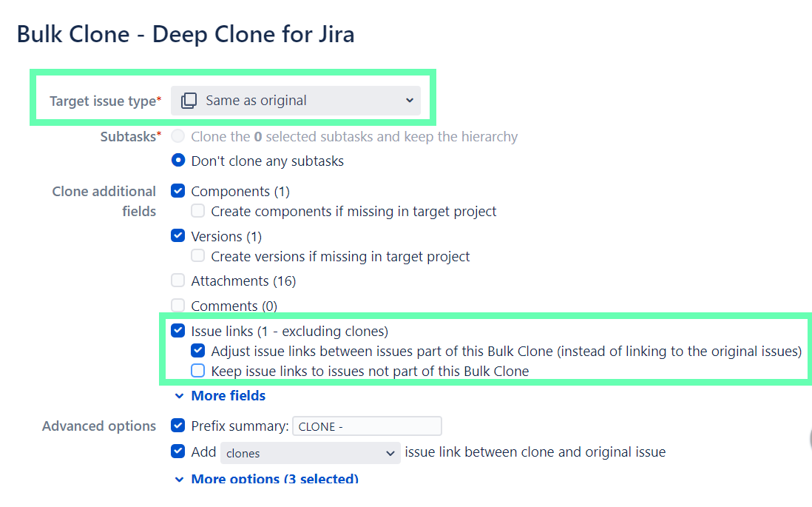Uncheck Issue links excluding clones
The width and height of the screenshot is (812, 507).
point(177,330)
